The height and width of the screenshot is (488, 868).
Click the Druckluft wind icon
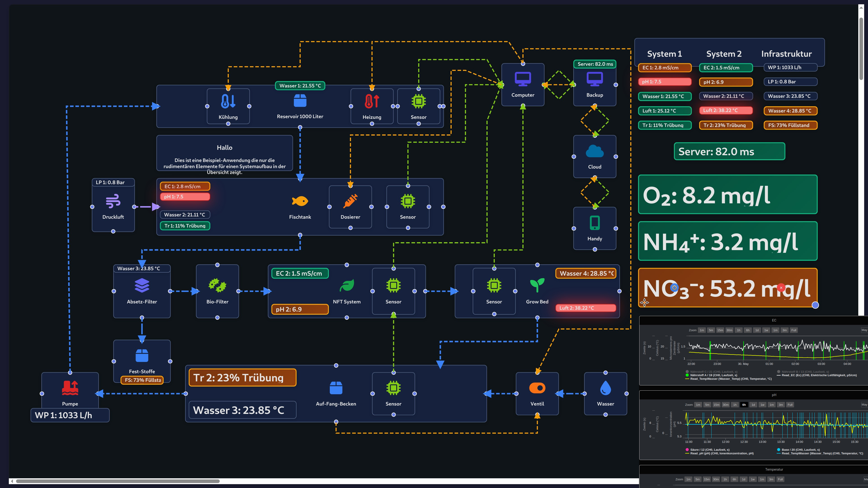[x=113, y=201]
